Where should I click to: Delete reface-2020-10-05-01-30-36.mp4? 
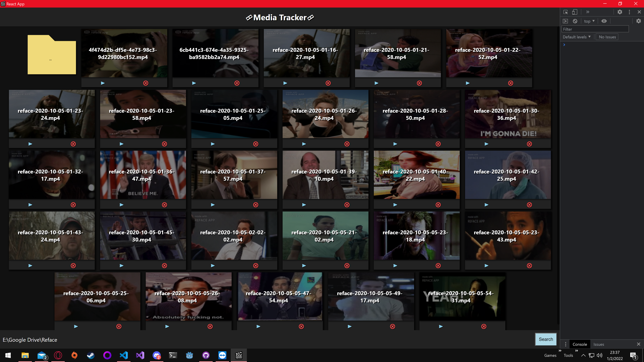coord(529,144)
